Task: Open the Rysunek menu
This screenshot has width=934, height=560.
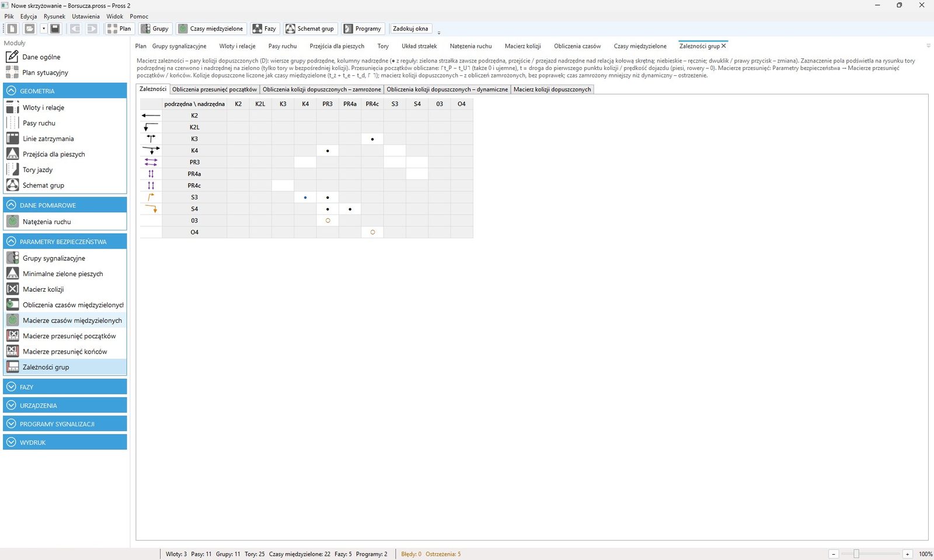Action: tap(54, 16)
